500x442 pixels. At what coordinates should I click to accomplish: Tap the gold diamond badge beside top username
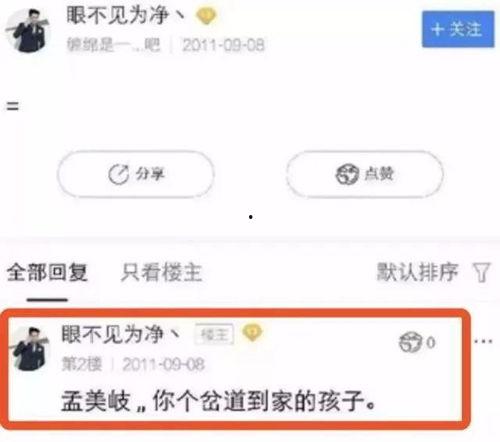pos(206,15)
